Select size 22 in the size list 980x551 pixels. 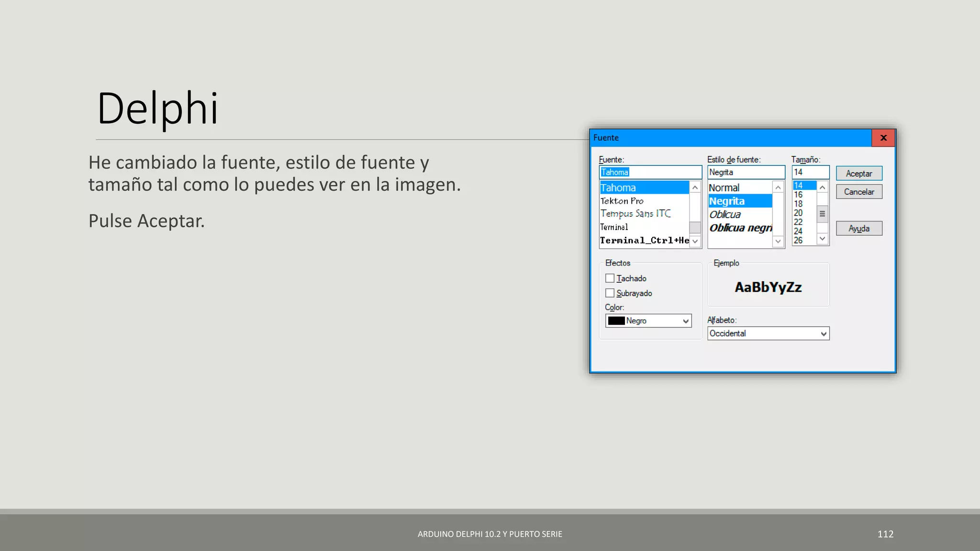click(804, 222)
